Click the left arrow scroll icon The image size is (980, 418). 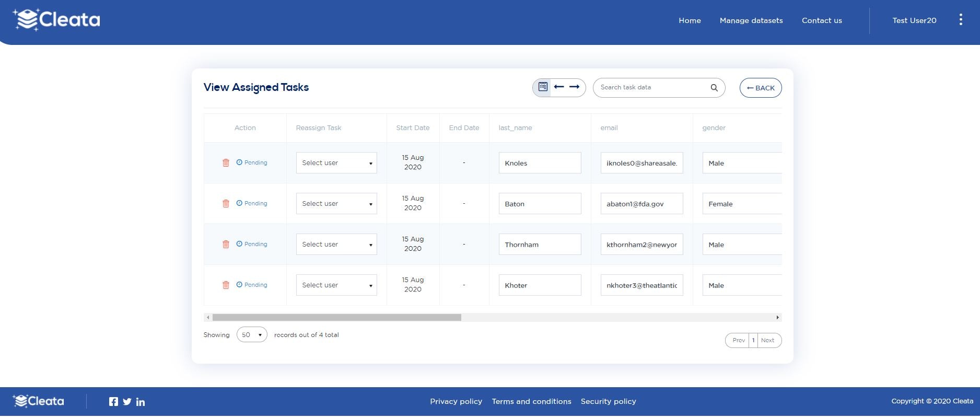click(x=559, y=87)
